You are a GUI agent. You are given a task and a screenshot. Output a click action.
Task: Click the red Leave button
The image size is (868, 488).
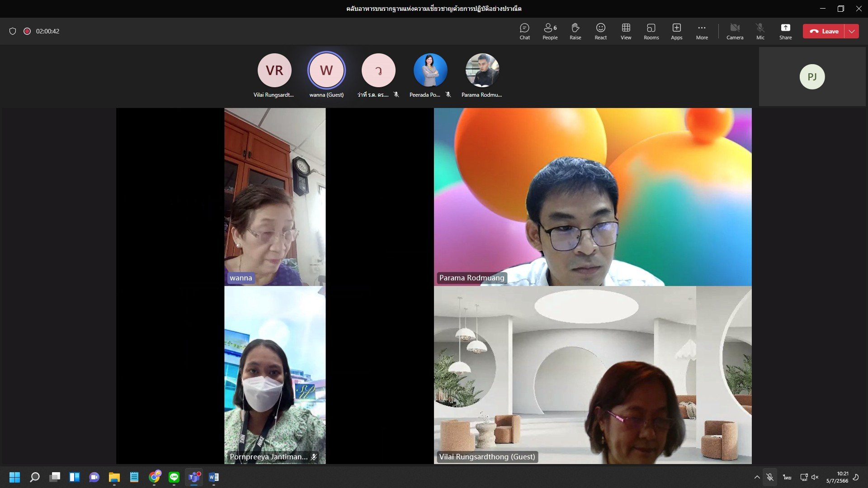click(824, 31)
